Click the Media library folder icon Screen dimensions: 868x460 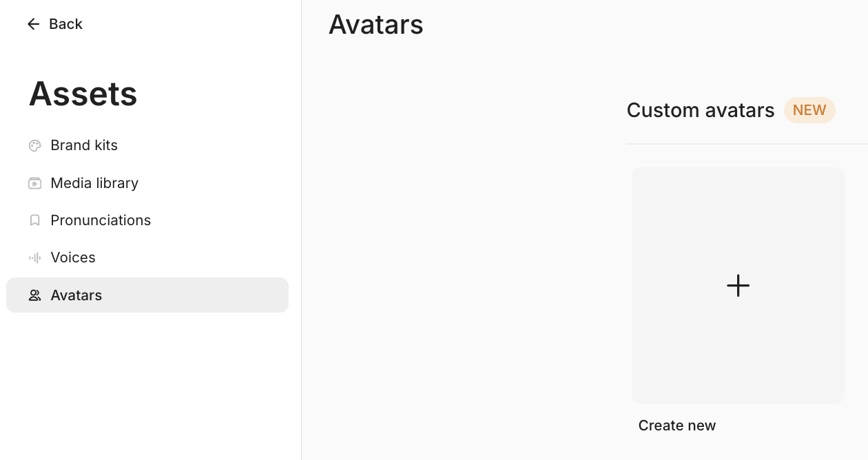pyautogui.click(x=34, y=183)
